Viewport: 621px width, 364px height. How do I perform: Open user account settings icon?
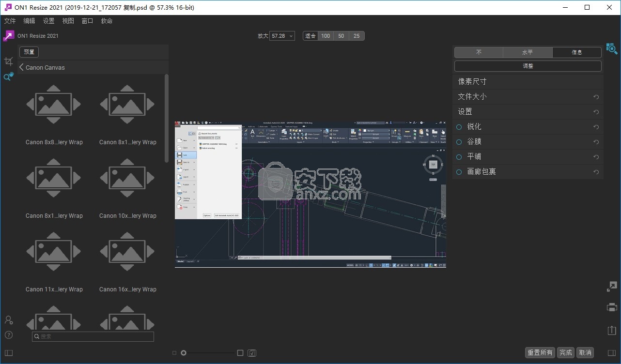point(8,320)
